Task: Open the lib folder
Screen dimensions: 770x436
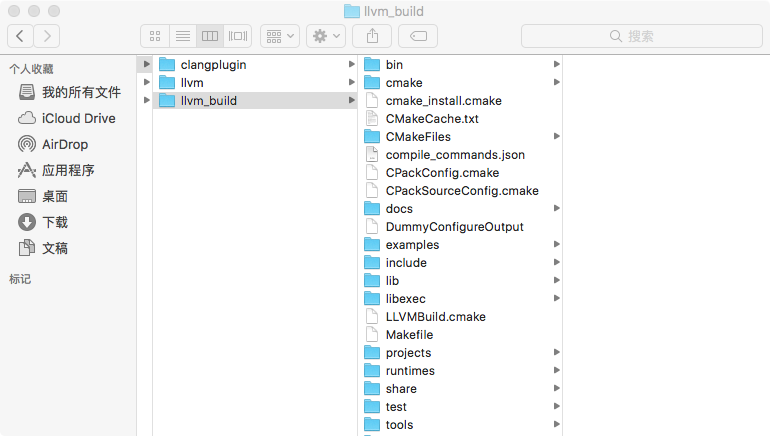Action: 460,281
